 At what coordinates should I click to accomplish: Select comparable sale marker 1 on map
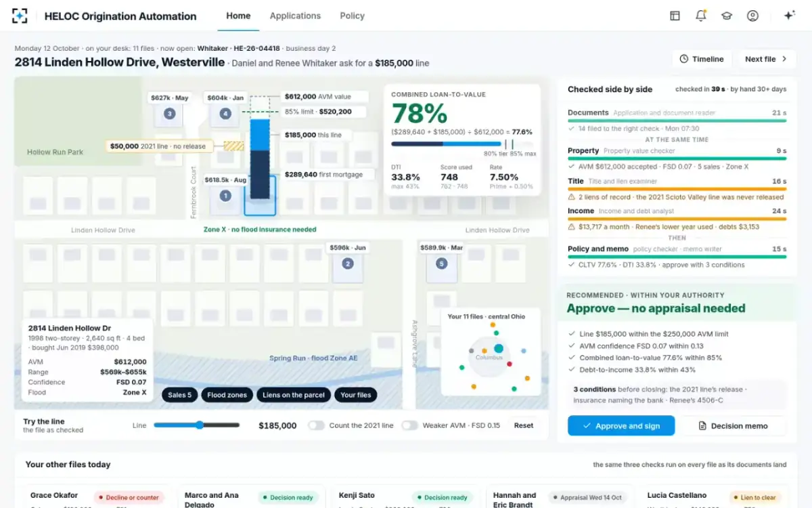(x=225, y=196)
